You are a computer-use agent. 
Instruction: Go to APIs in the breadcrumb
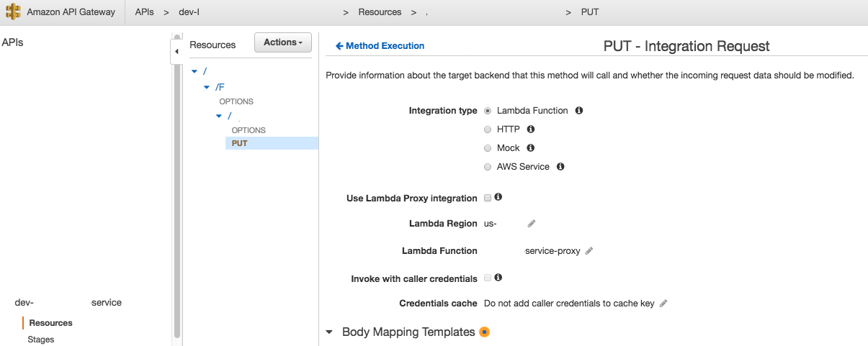(x=144, y=12)
